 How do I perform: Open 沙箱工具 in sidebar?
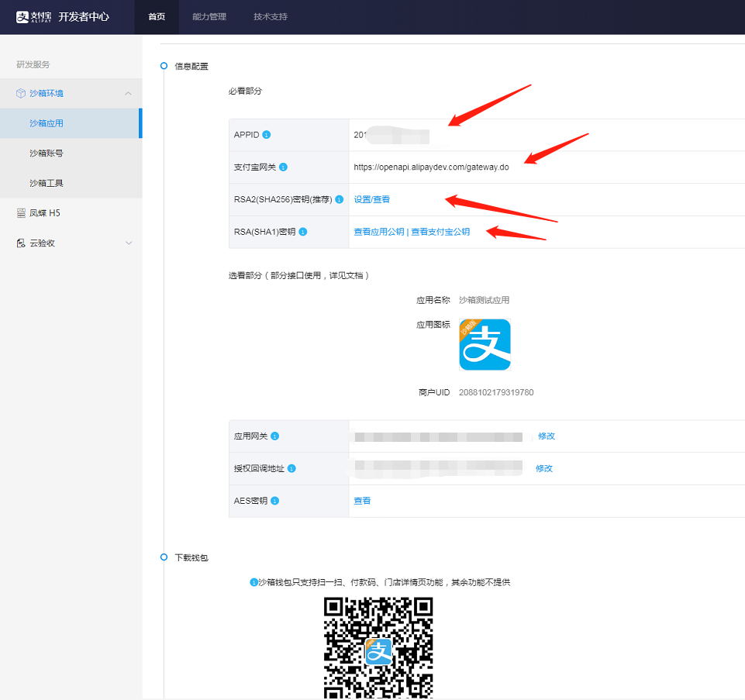[46, 183]
